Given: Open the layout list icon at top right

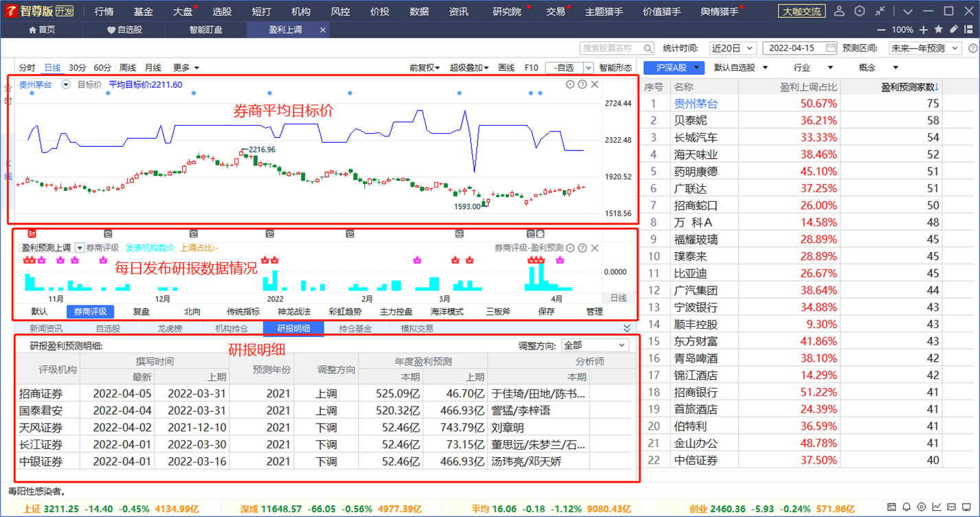Looking at the screenshot, I should [x=968, y=30].
